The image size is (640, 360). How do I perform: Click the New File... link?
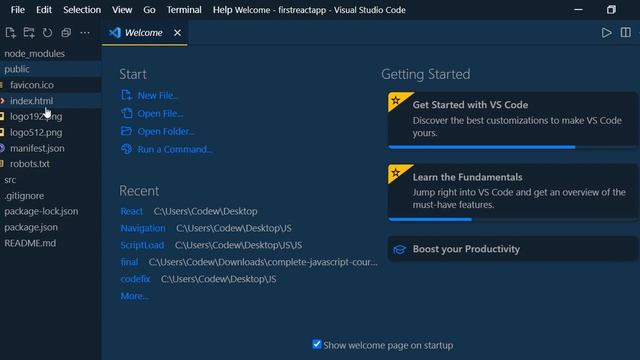click(158, 96)
